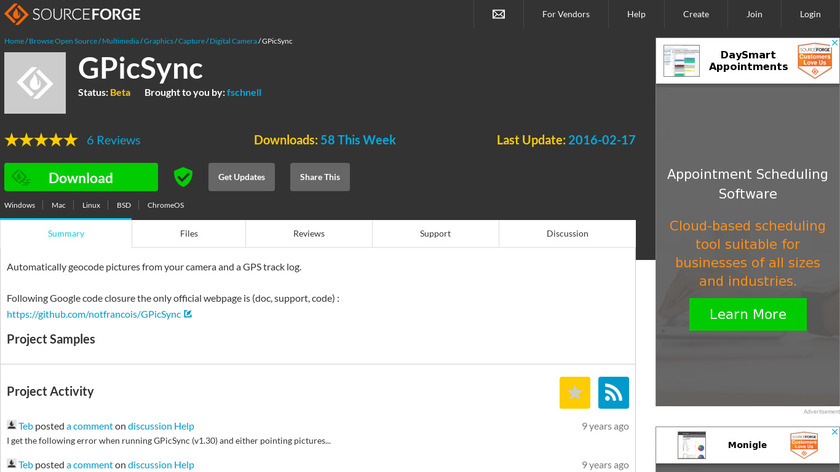Viewport: 840px width, 472px height.
Task: Open 'discussion Help' link in second post
Action: (161, 464)
